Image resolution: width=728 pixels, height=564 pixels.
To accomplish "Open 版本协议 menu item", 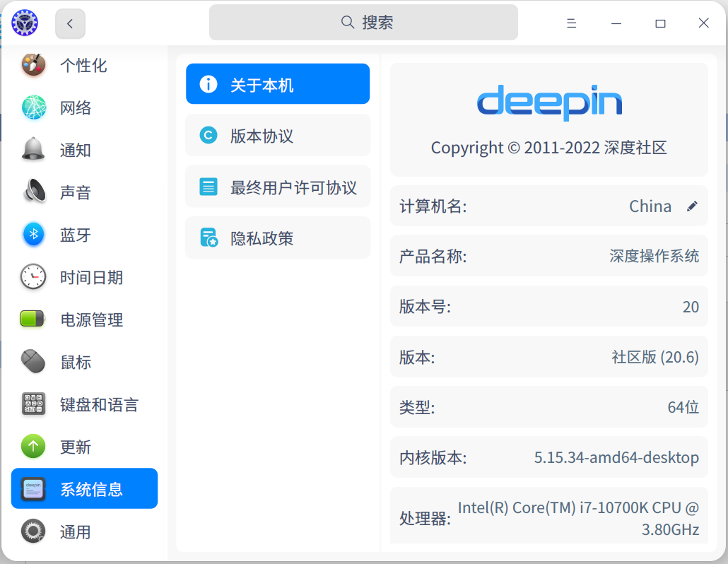I will pyautogui.click(x=278, y=135).
